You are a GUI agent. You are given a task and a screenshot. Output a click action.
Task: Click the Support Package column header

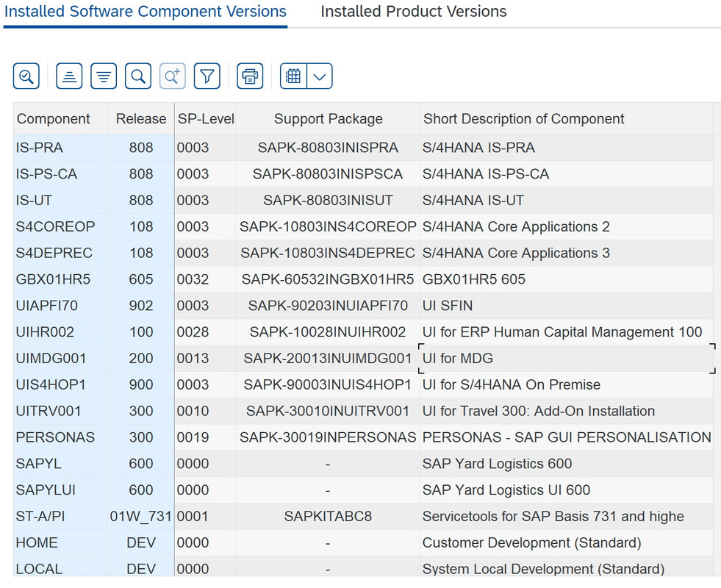click(x=328, y=118)
